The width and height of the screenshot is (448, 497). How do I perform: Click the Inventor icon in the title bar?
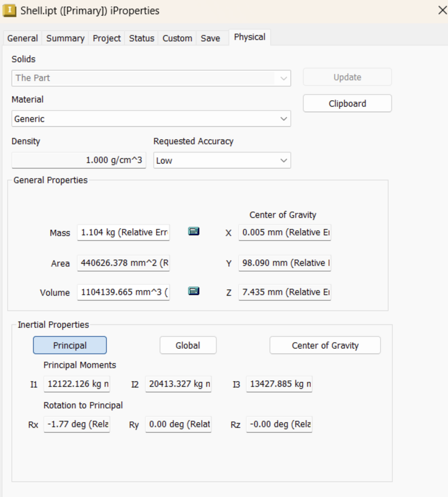pyautogui.click(x=9, y=10)
